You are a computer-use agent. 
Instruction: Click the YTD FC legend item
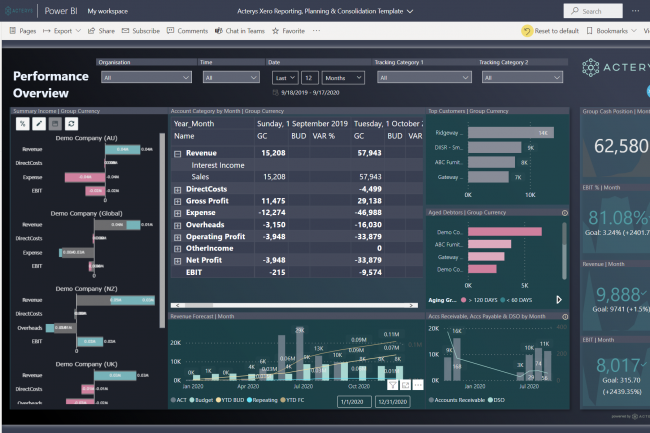[x=292, y=400]
